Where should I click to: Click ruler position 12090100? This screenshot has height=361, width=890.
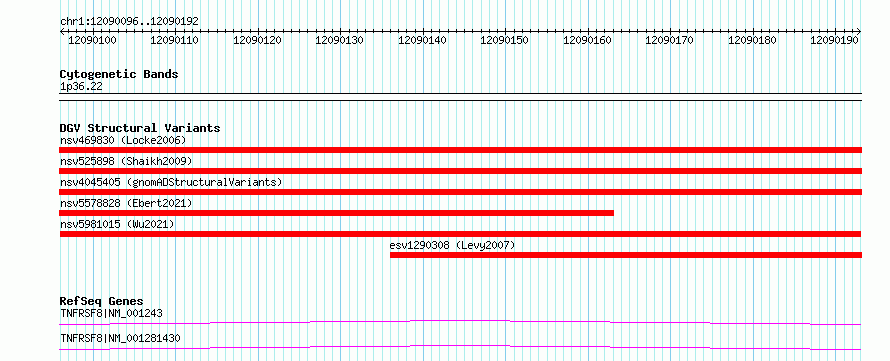click(x=92, y=40)
